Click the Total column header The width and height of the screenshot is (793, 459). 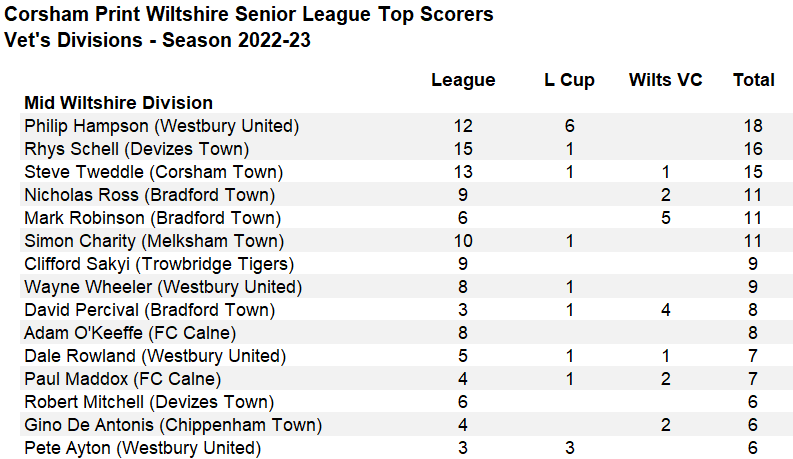(x=754, y=80)
